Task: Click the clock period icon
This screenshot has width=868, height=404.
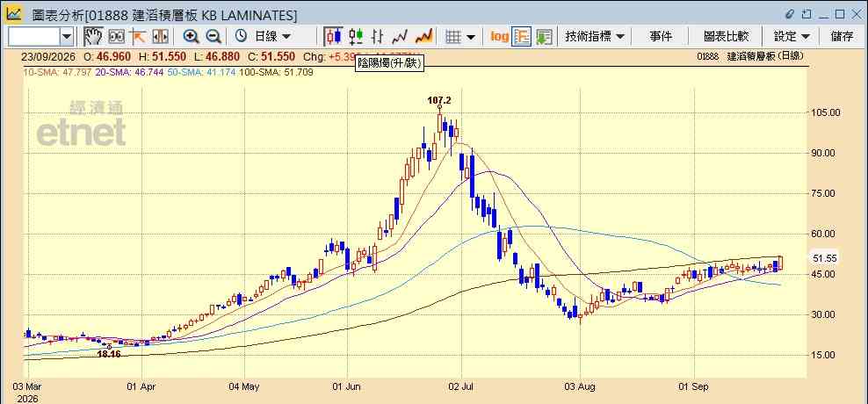Action: [241, 37]
